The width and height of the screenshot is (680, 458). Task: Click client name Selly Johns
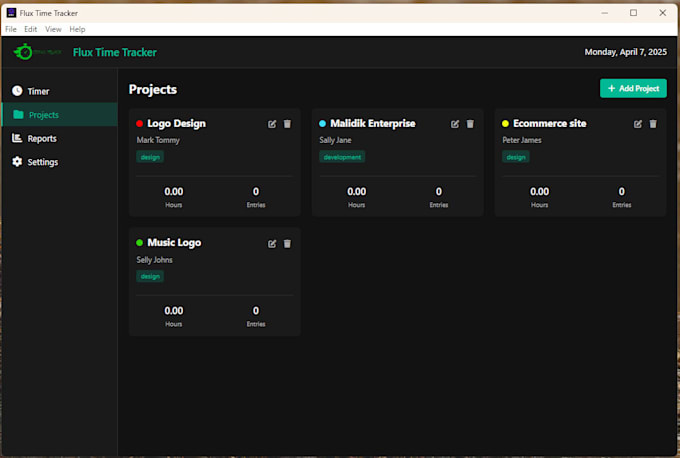(154, 260)
